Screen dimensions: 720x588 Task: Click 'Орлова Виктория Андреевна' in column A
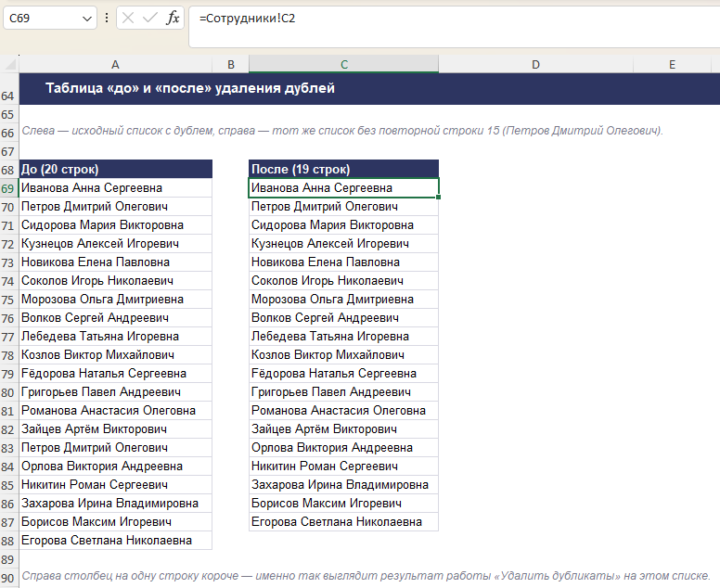[x=115, y=466]
